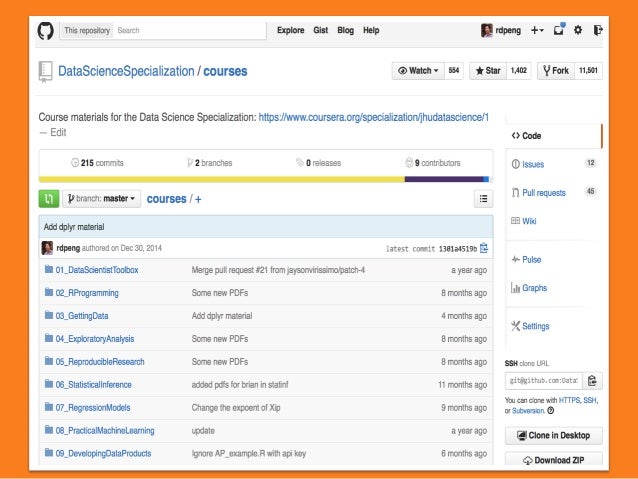Open 02_RProgramming folder
The width and height of the screenshot is (638, 479).
pyautogui.click(x=87, y=293)
